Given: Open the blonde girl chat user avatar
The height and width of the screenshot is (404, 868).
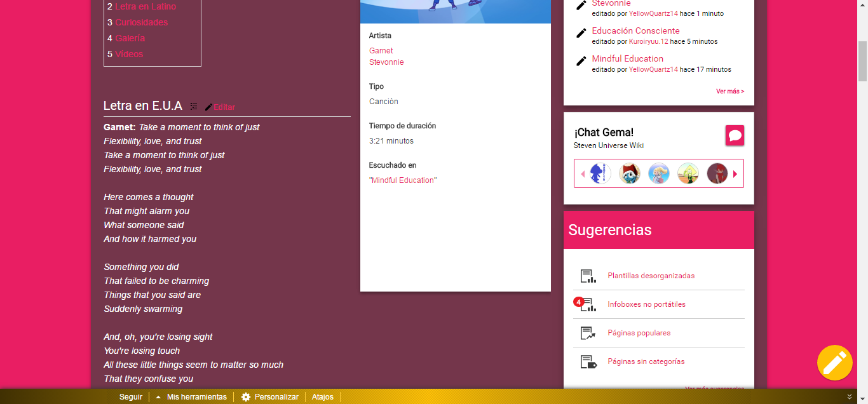Looking at the screenshot, I should [x=659, y=173].
